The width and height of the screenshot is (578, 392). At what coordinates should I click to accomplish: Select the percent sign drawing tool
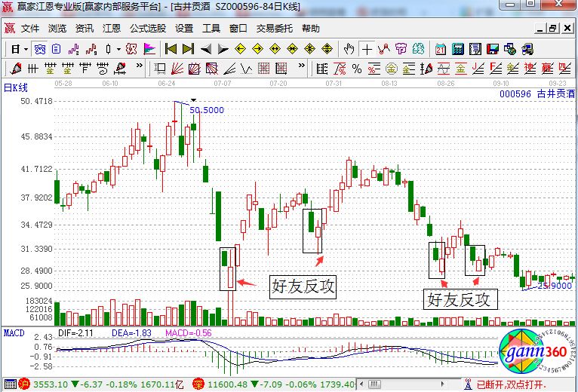(357, 69)
